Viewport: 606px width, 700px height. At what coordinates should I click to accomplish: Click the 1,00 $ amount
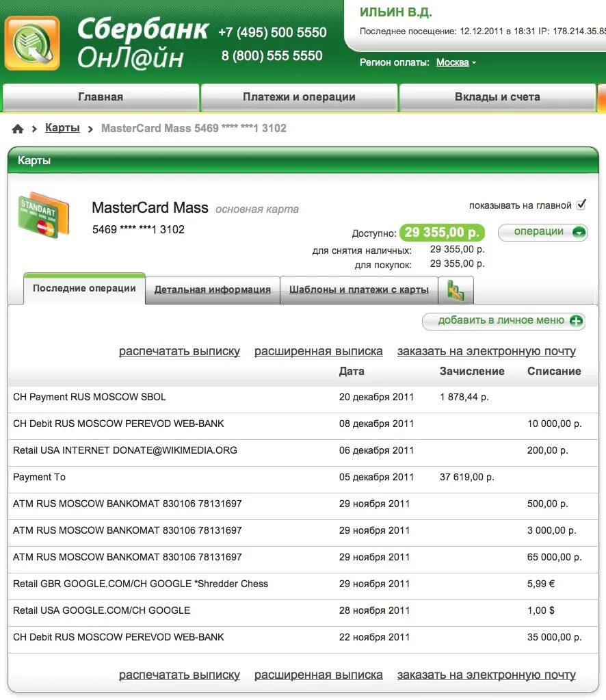tap(541, 611)
